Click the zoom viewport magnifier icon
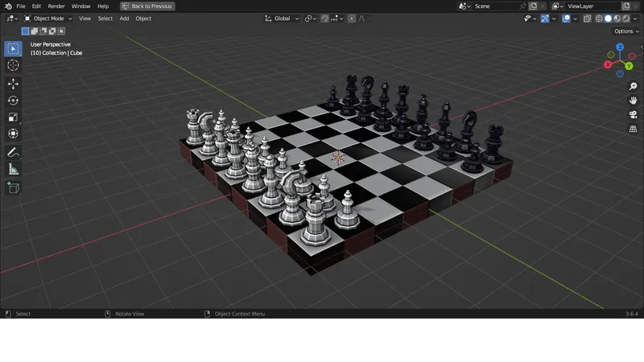Viewport: 644px width, 362px height. tap(633, 86)
